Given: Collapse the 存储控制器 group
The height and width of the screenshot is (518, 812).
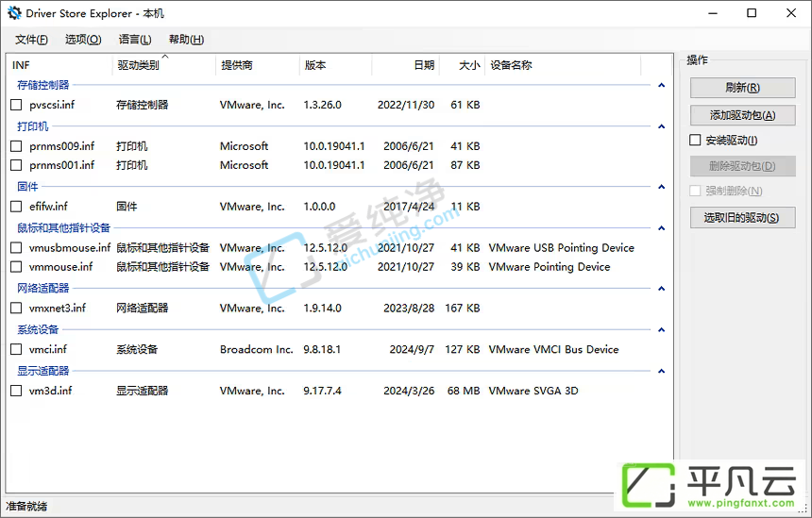Looking at the screenshot, I should click(661, 85).
